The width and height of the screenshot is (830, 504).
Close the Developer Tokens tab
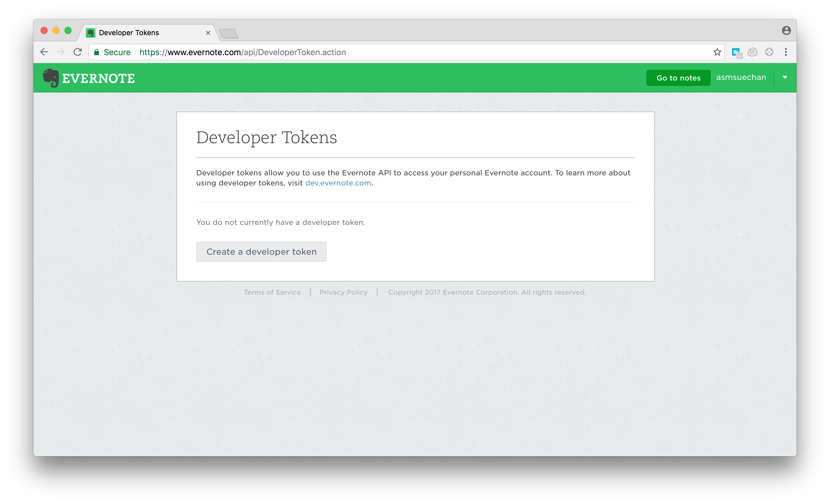click(x=208, y=33)
